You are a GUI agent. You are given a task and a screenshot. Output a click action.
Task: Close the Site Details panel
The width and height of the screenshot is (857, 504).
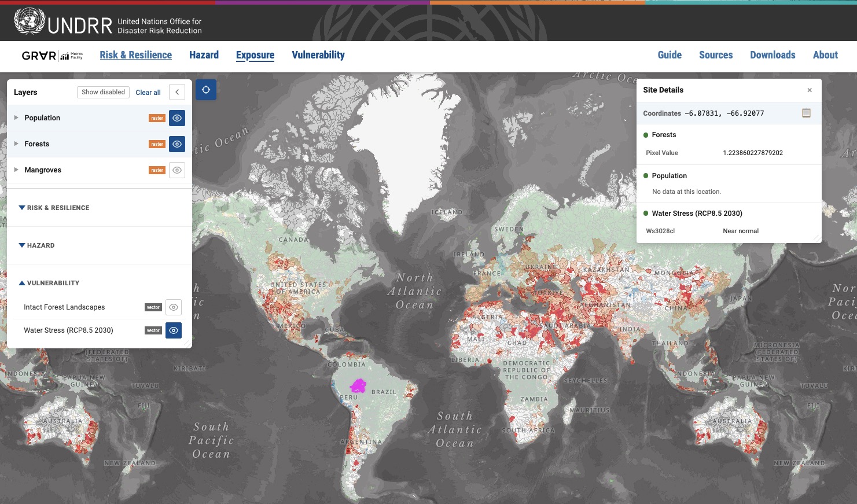pos(810,90)
